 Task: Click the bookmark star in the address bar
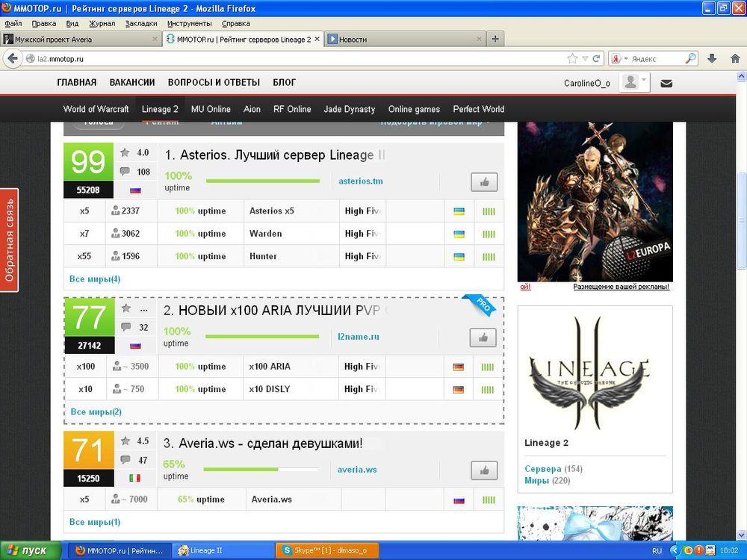572,58
